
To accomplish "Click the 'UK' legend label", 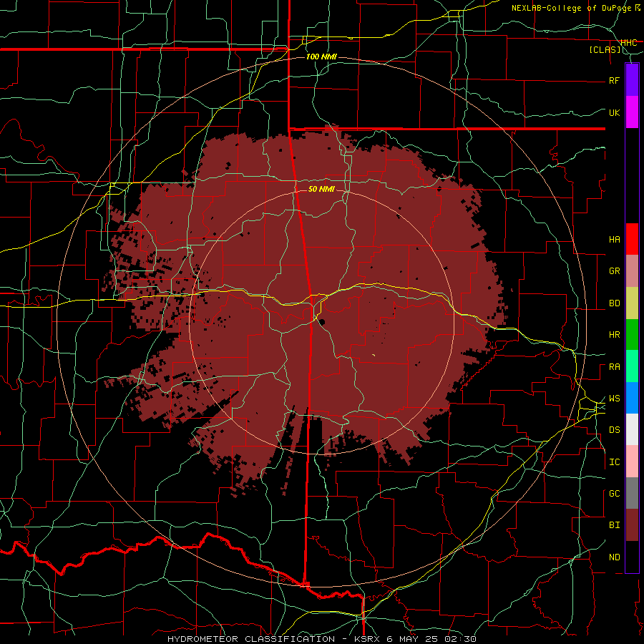I will 615,112.
